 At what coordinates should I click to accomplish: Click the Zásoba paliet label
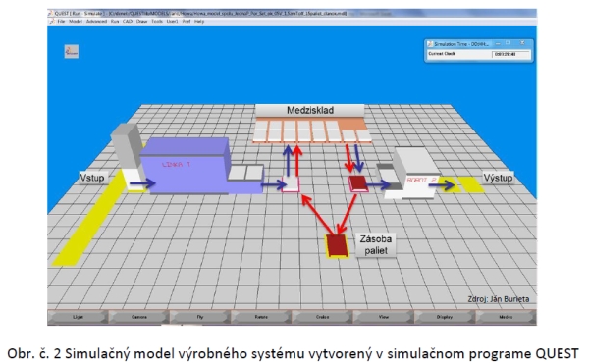click(x=376, y=244)
